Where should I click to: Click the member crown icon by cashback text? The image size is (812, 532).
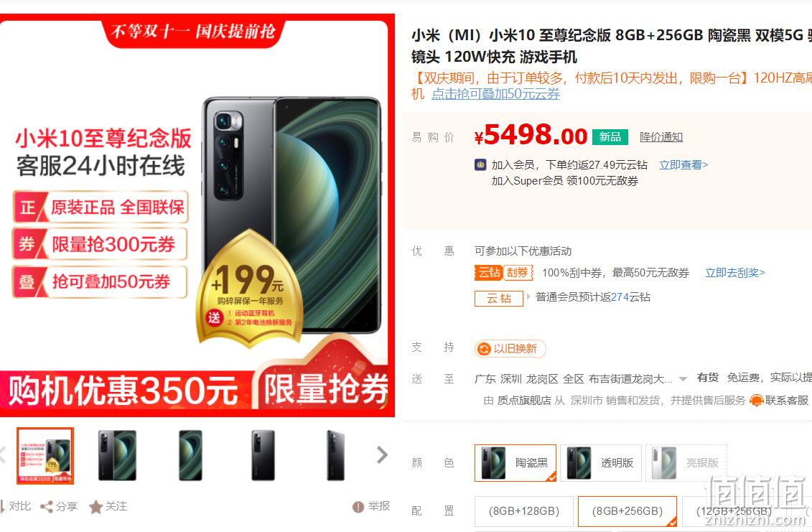coord(480,164)
